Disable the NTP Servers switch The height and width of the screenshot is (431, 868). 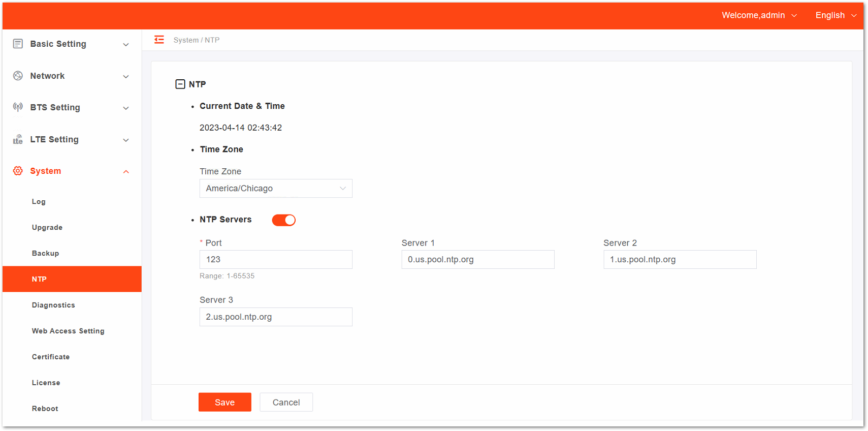(x=284, y=220)
